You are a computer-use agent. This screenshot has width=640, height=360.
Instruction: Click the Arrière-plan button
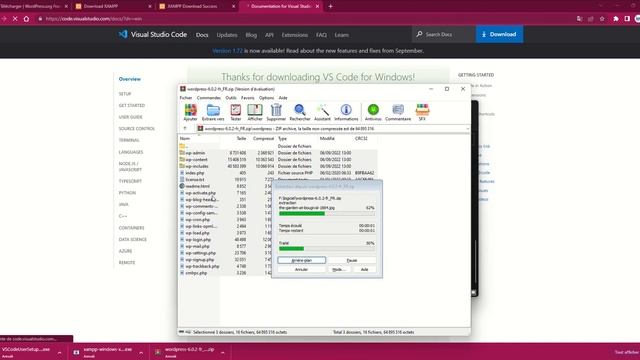302,260
